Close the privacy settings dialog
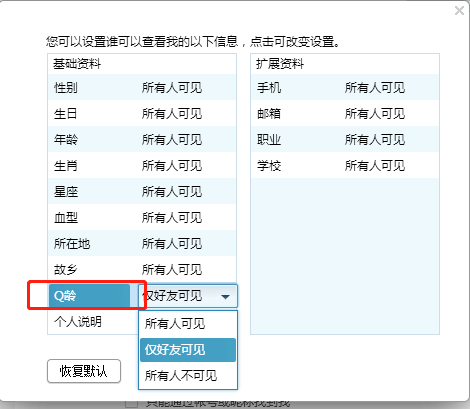 pos(459,11)
